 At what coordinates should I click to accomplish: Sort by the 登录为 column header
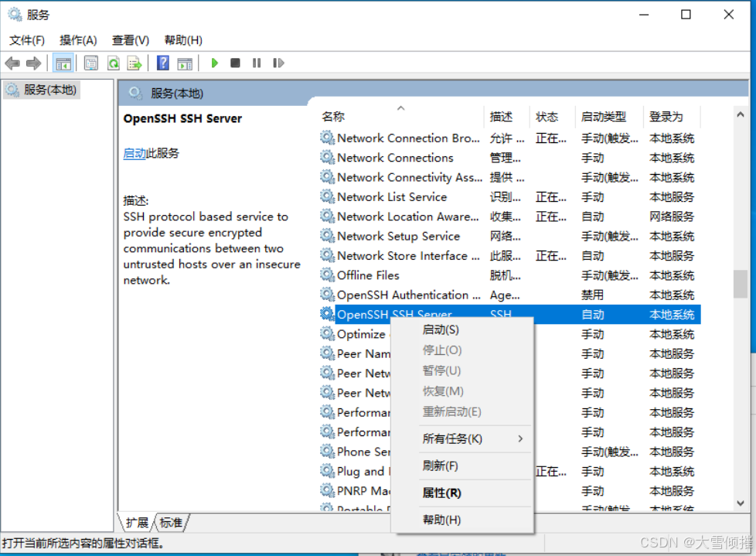[x=672, y=117]
